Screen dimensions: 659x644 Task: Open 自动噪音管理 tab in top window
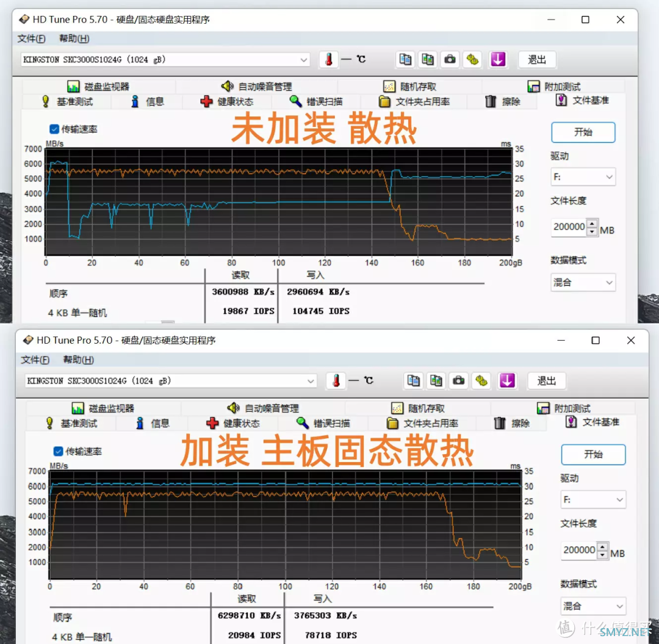[256, 87]
